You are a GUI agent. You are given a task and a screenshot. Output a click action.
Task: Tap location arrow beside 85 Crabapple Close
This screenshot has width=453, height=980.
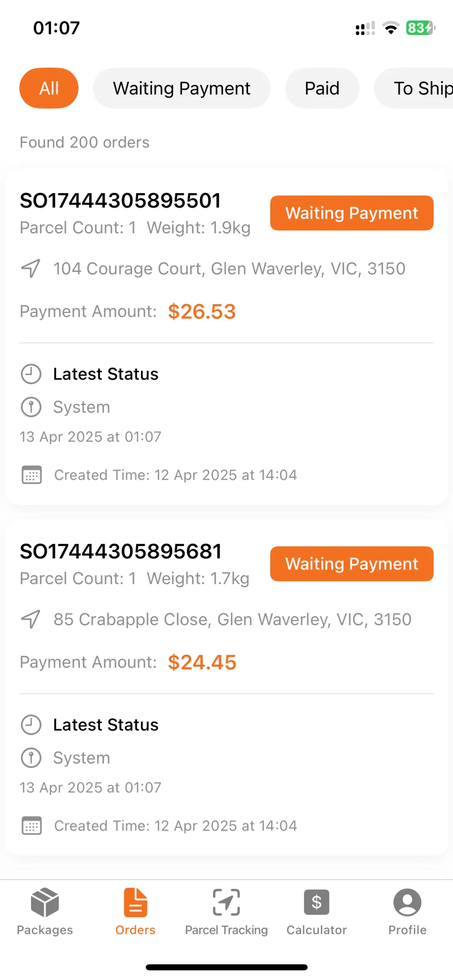(31, 619)
